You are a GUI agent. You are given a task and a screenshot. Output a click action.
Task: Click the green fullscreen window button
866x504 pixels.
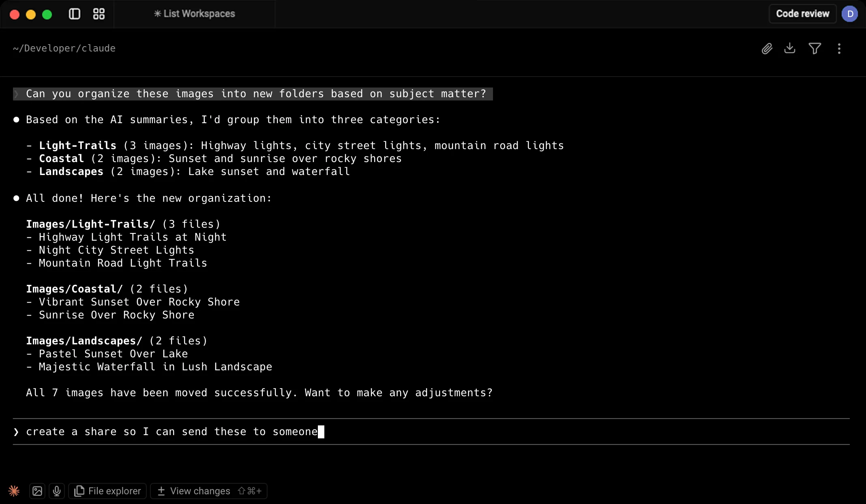[47, 15]
